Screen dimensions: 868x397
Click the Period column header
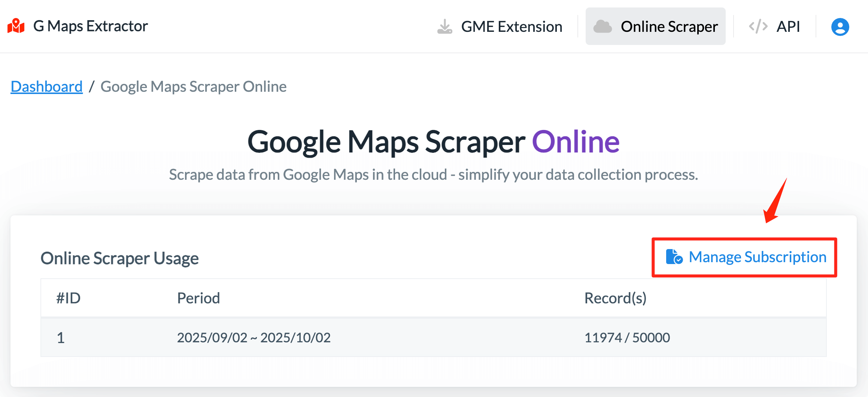pyautogui.click(x=198, y=298)
